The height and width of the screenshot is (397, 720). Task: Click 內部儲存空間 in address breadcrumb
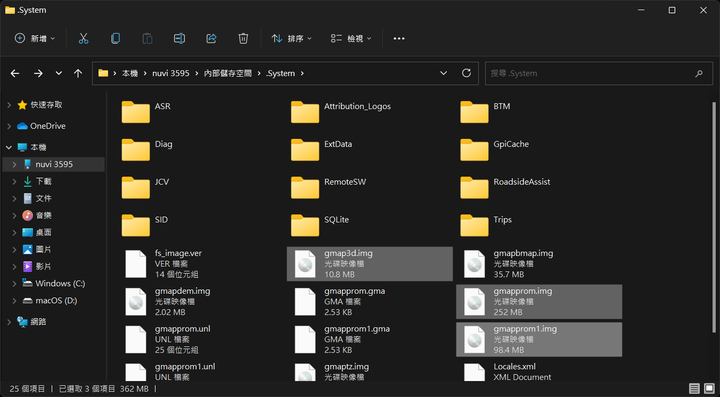point(228,73)
